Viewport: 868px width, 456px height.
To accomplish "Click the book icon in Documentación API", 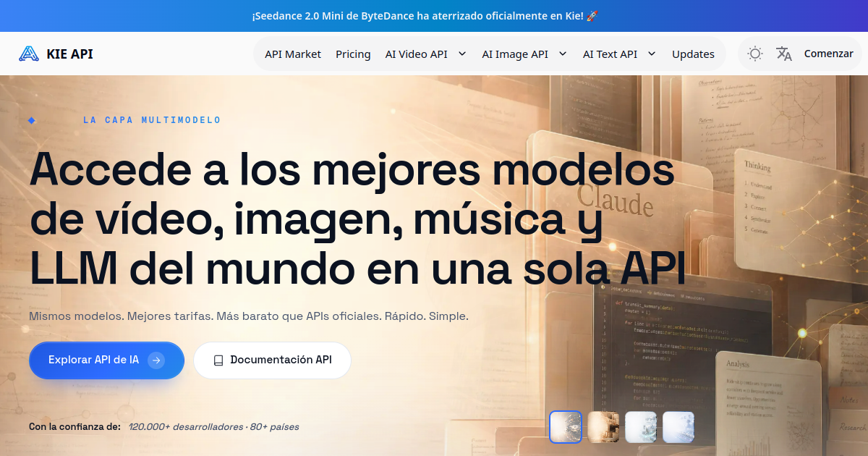I will click(218, 360).
